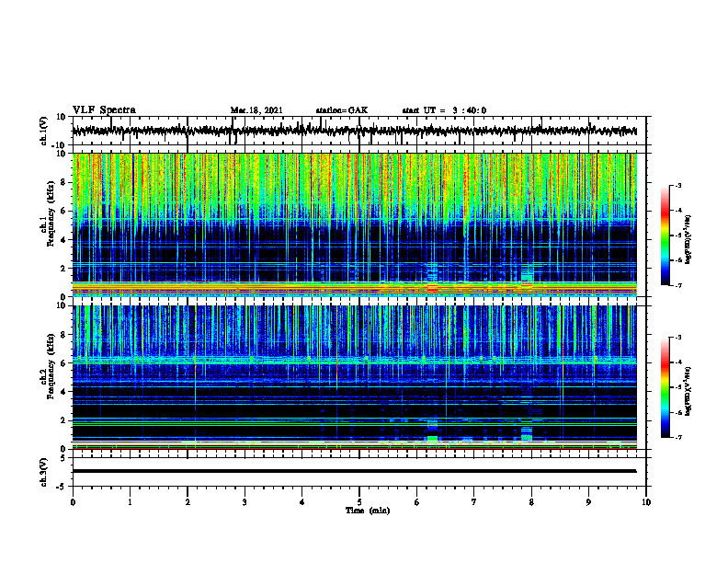Click the ch.1 spectrogram color scale bar
The image size is (728, 563).
point(665,236)
